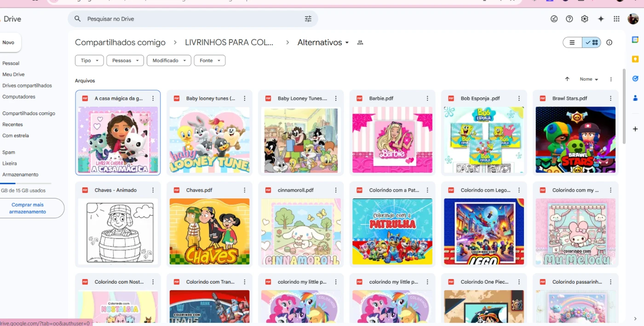Select the Brawl Stars.pdf thumbnail
This screenshot has width=644, height=326.
[x=575, y=140]
